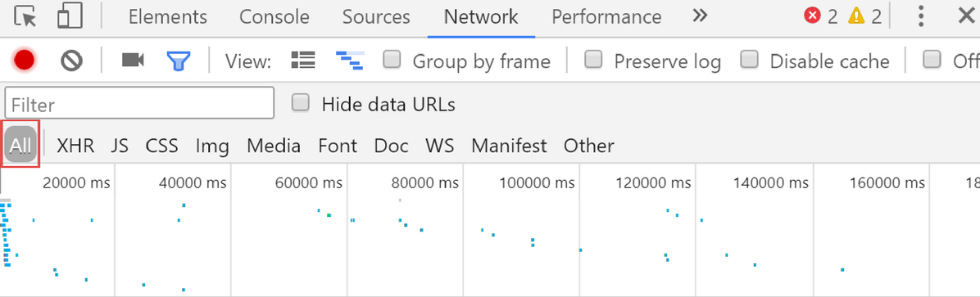Check the Disable cache option
The height and width of the screenshot is (297, 980).
click(x=750, y=60)
